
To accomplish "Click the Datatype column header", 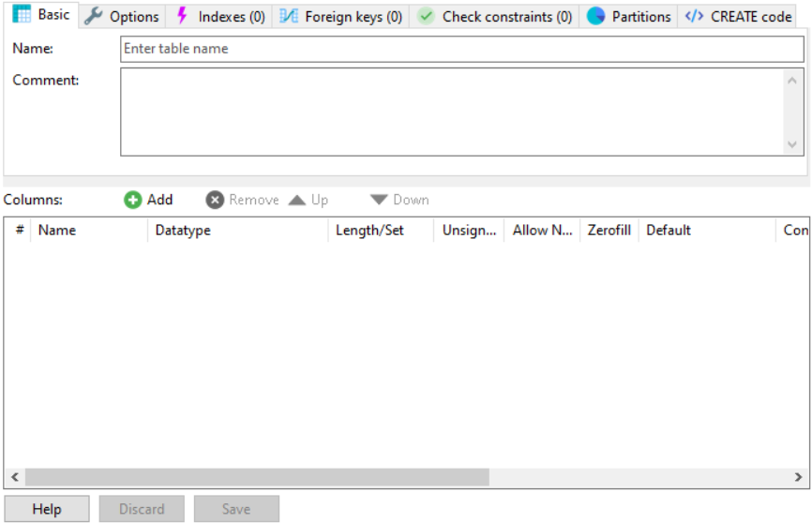I will pos(238,230).
